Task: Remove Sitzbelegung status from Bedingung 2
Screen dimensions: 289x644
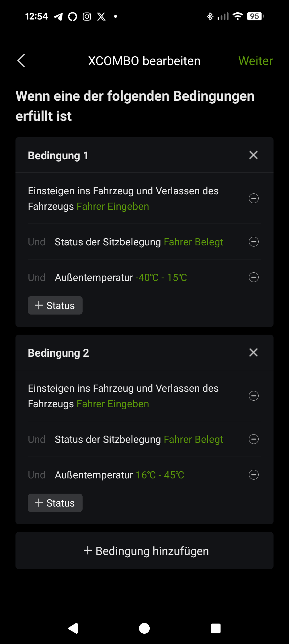Action: coord(254,439)
